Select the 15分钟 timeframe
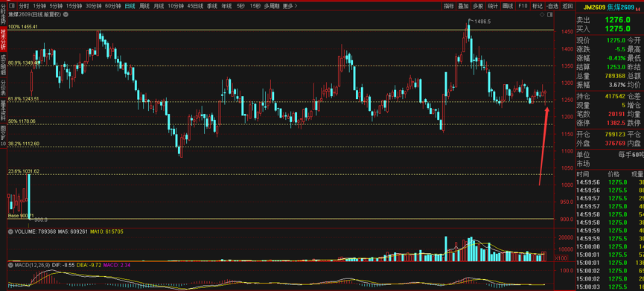The image size is (644, 291). [x=74, y=6]
